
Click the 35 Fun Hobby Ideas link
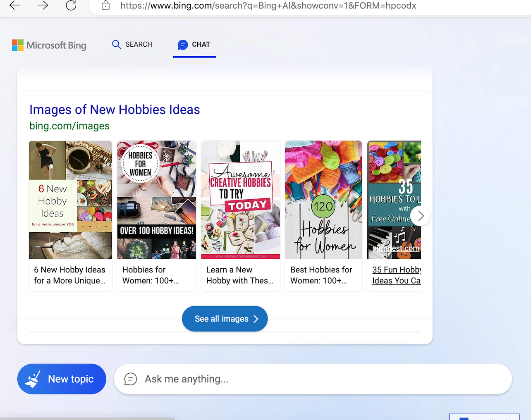click(396, 275)
